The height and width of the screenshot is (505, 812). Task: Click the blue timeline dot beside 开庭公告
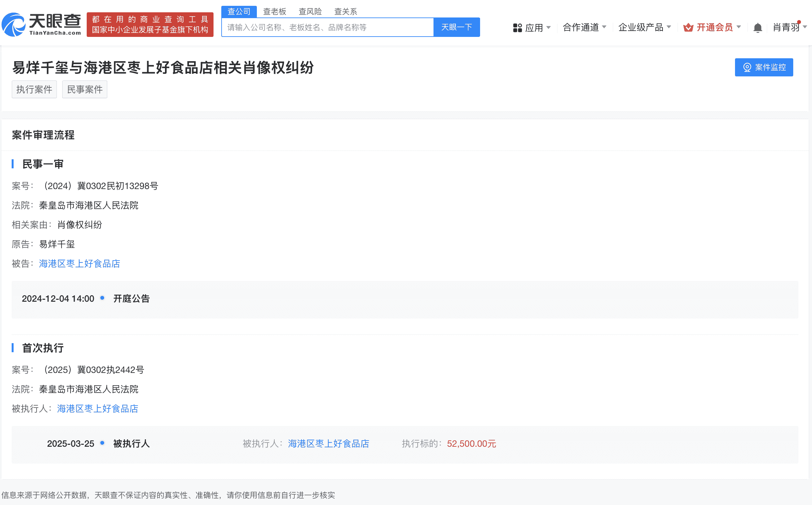coord(102,298)
